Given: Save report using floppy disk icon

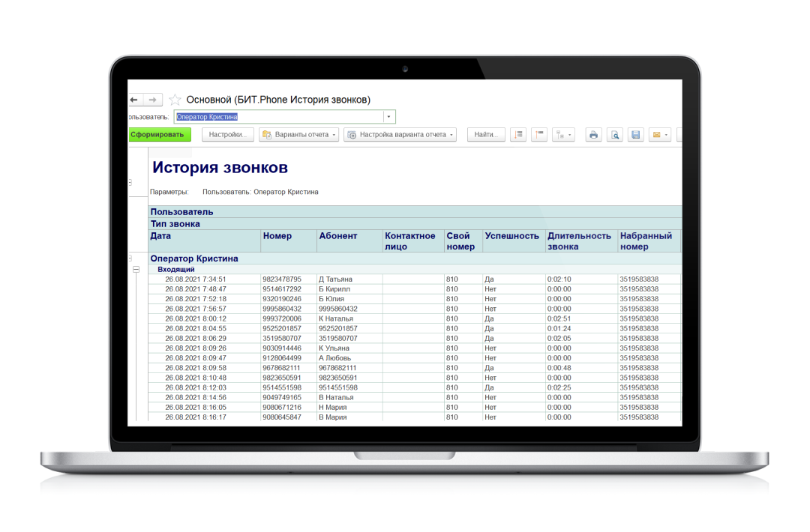Looking at the screenshot, I should (x=635, y=135).
